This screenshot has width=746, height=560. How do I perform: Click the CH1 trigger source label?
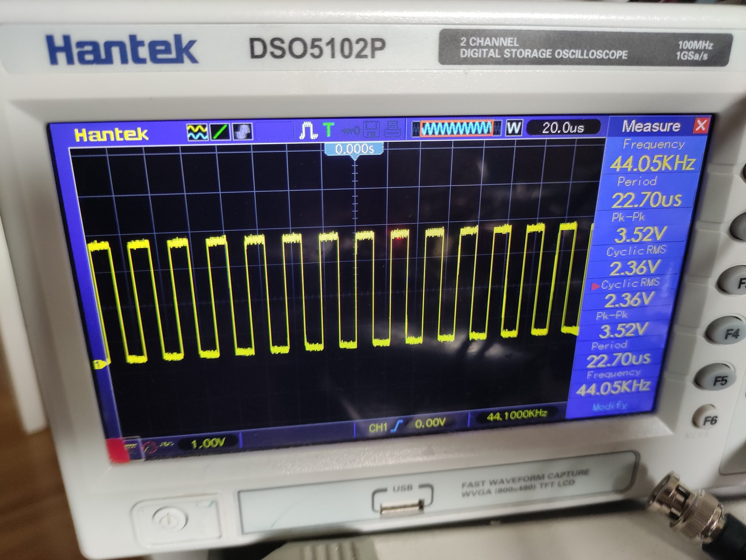click(378, 427)
